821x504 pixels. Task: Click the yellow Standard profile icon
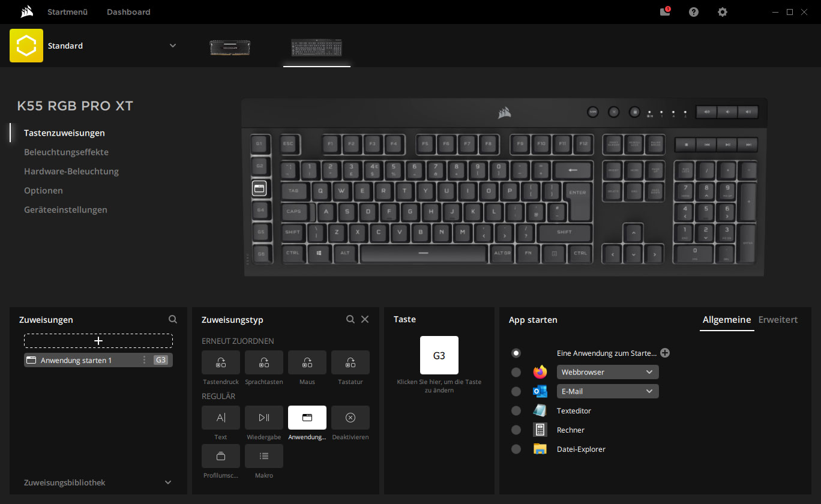(x=26, y=46)
